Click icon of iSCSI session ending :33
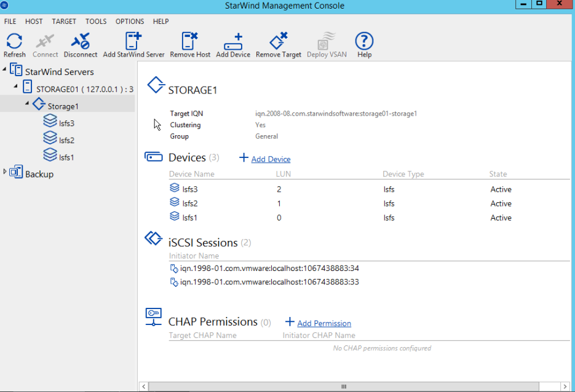575x392 pixels. 174,282
